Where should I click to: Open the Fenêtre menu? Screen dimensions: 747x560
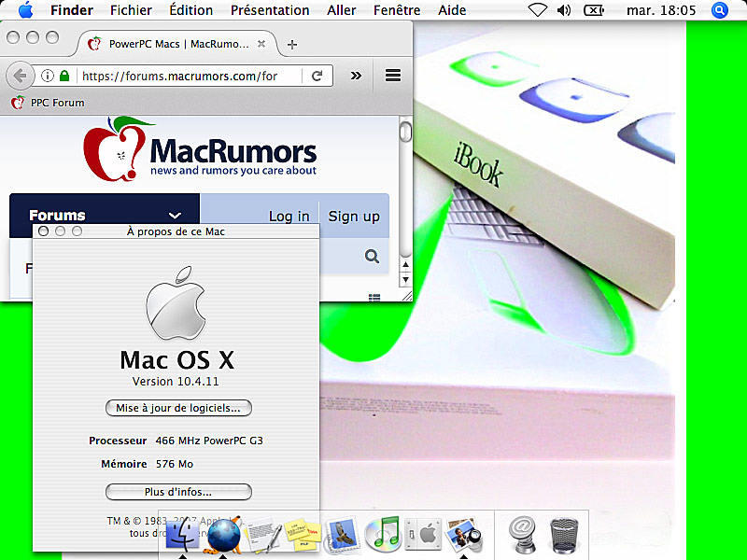point(397,10)
